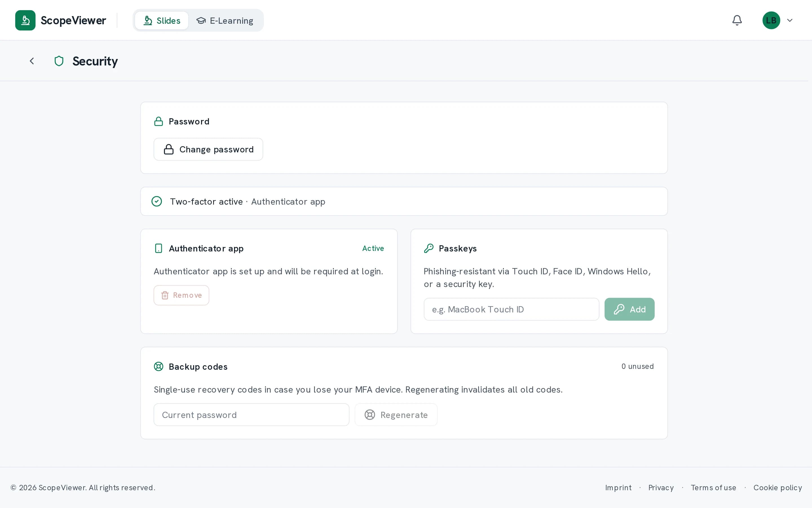Click the Security shield icon

pyautogui.click(x=59, y=61)
